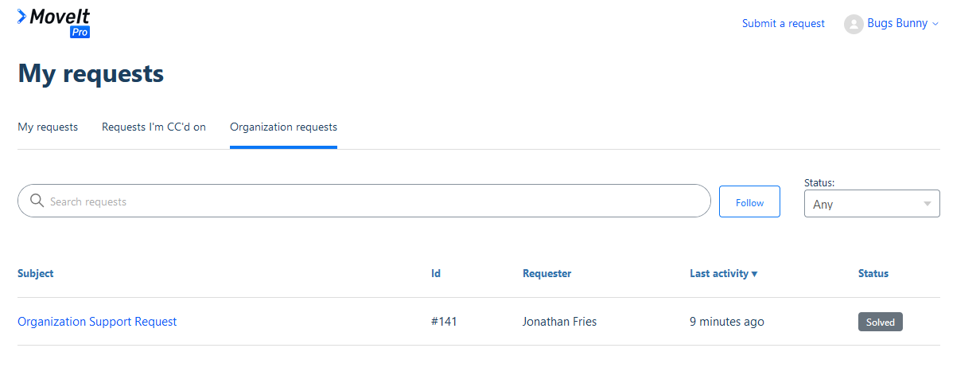This screenshot has height=391, width=980.
Task: Click the magnifying glass search icon
Action: tap(37, 201)
